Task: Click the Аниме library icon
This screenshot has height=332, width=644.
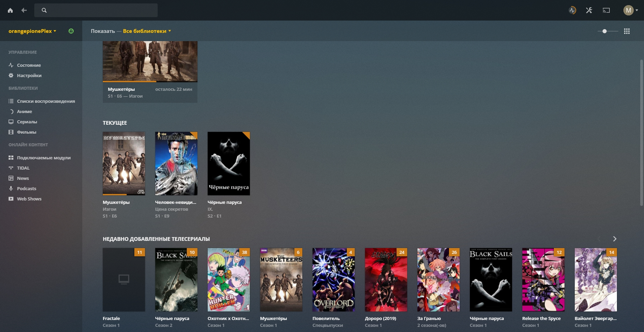Action: coord(11,111)
